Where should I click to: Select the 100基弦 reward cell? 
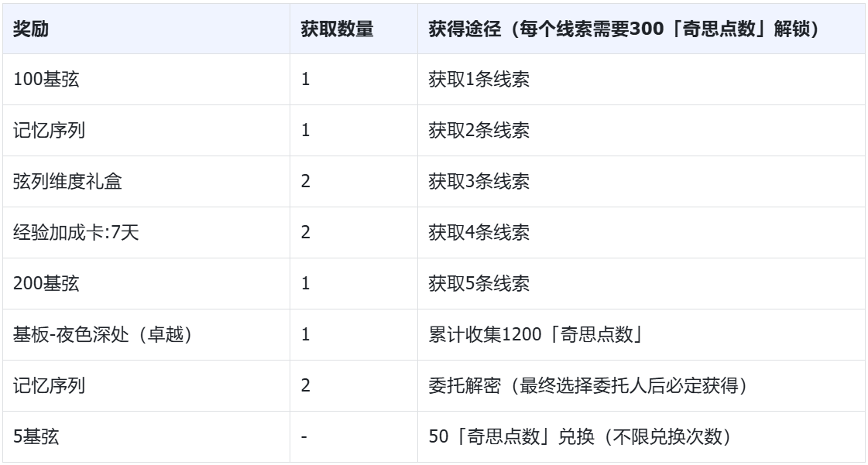tap(146, 80)
